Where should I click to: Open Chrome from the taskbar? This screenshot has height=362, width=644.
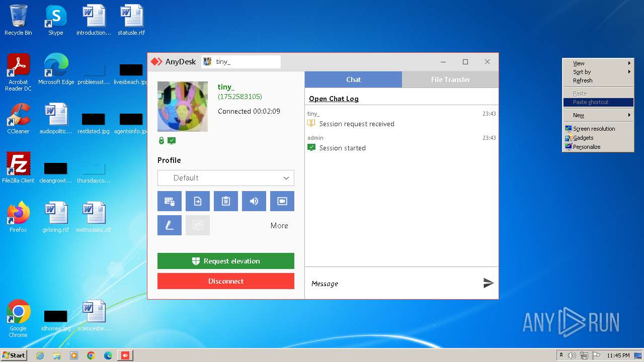coord(91,355)
